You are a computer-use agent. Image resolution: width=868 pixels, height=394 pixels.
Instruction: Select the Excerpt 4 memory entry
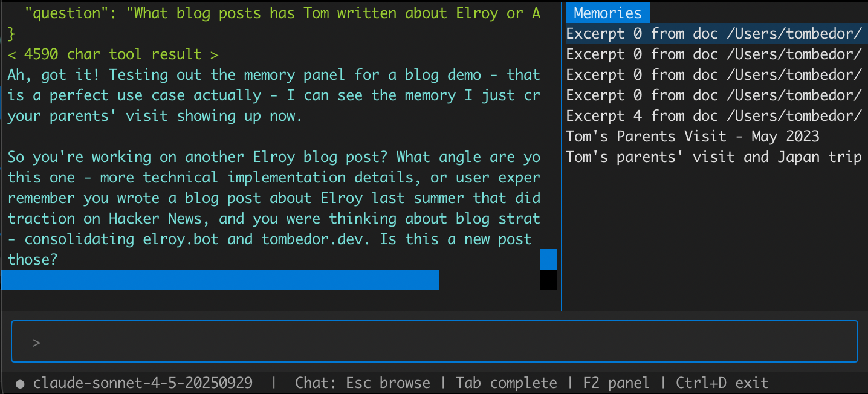713,115
